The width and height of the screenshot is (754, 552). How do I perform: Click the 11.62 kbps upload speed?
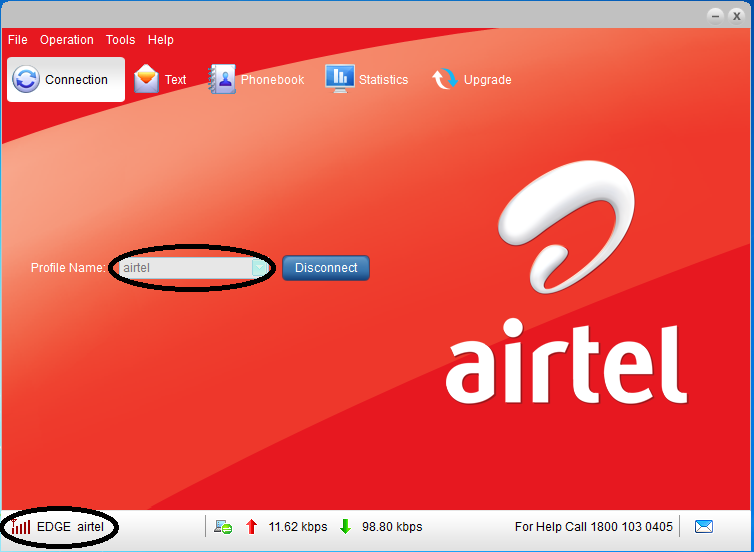(298, 527)
